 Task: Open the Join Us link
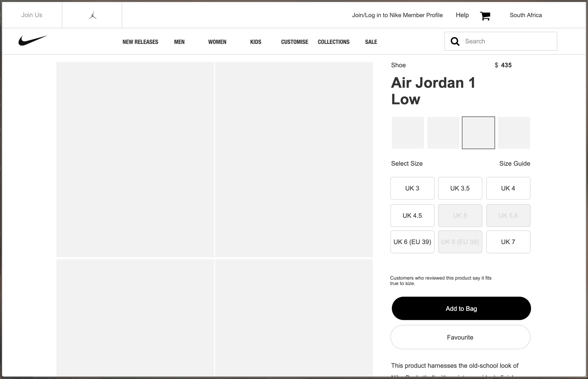32,15
